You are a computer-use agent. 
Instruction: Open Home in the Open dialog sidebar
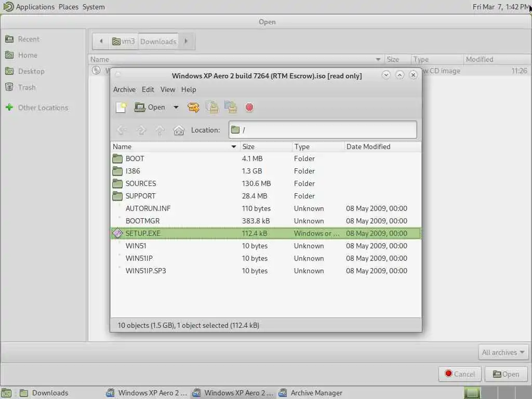click(x=43, y=55)
